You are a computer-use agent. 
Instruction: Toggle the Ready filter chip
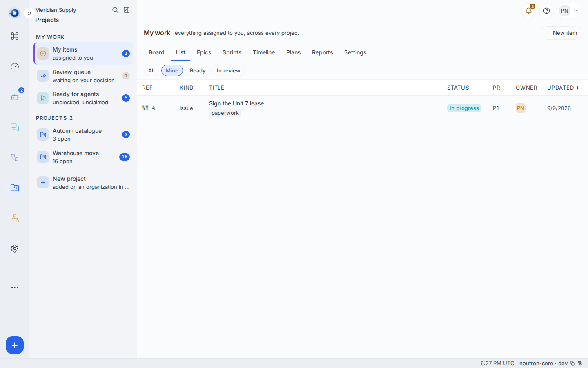click(198, 70)
